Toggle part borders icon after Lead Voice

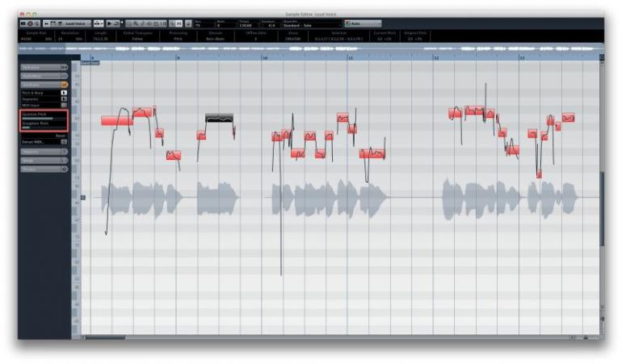pyautogui.click(x=99, y=23)
